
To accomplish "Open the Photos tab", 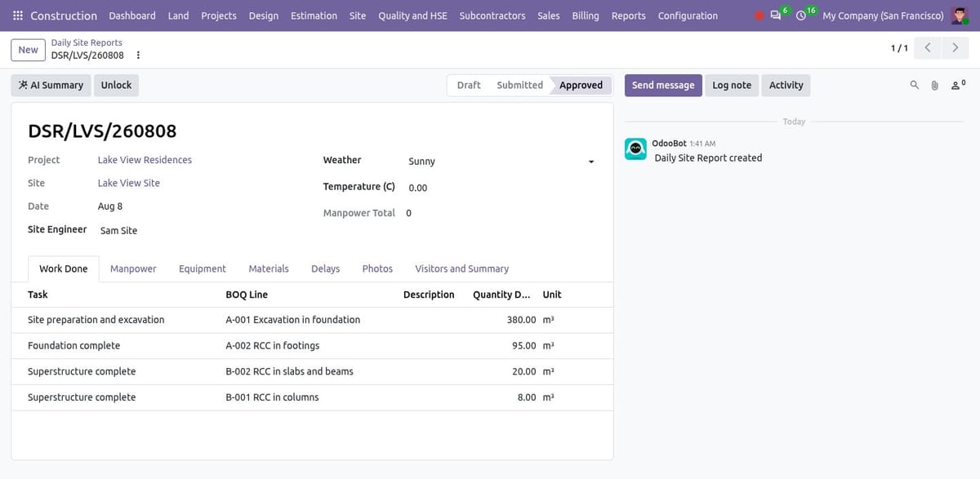I will [x=377, y=268].
